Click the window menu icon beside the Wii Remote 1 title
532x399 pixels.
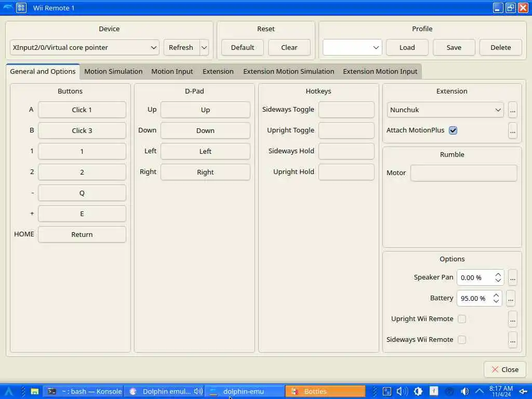21,7
